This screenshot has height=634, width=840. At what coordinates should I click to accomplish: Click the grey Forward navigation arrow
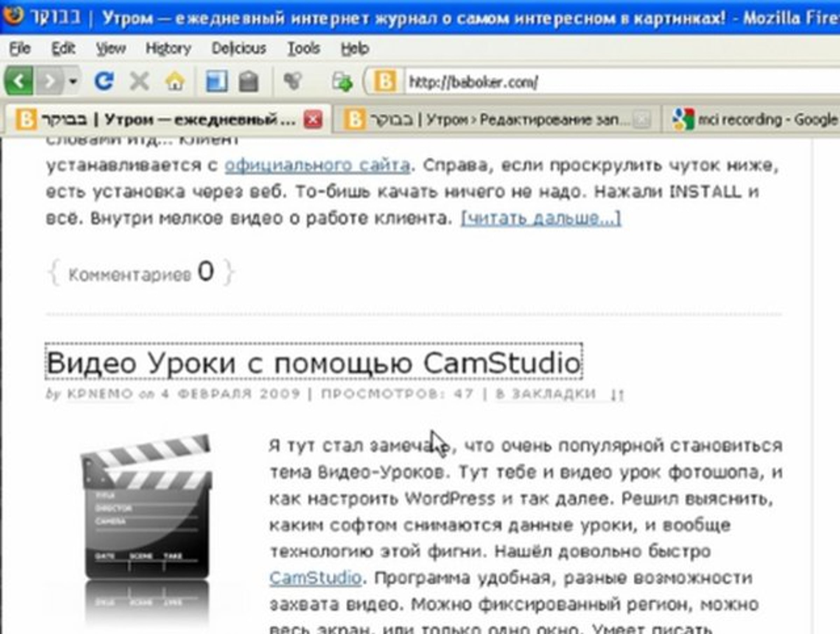tap(50, 81)
